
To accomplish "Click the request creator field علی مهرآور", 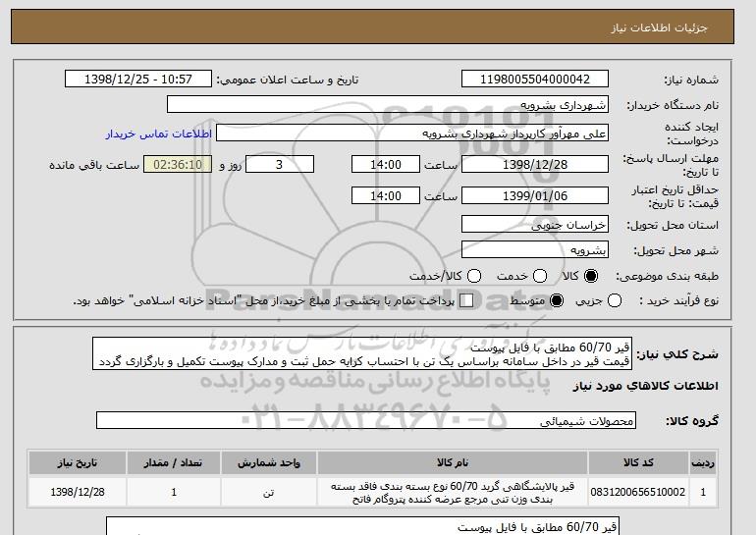I will coord(412,134).
